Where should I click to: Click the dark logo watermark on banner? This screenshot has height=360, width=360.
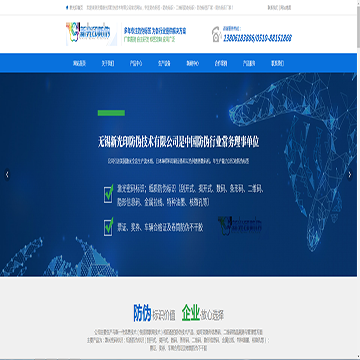240,225
